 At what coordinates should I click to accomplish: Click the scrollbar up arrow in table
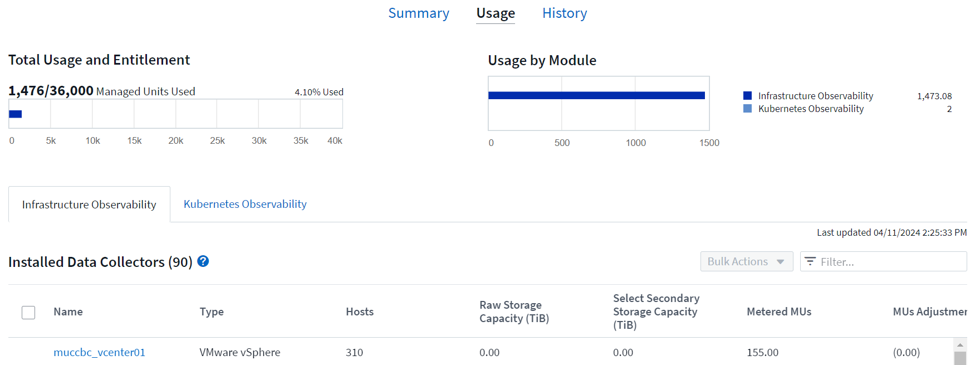click(x=960, y=345)
